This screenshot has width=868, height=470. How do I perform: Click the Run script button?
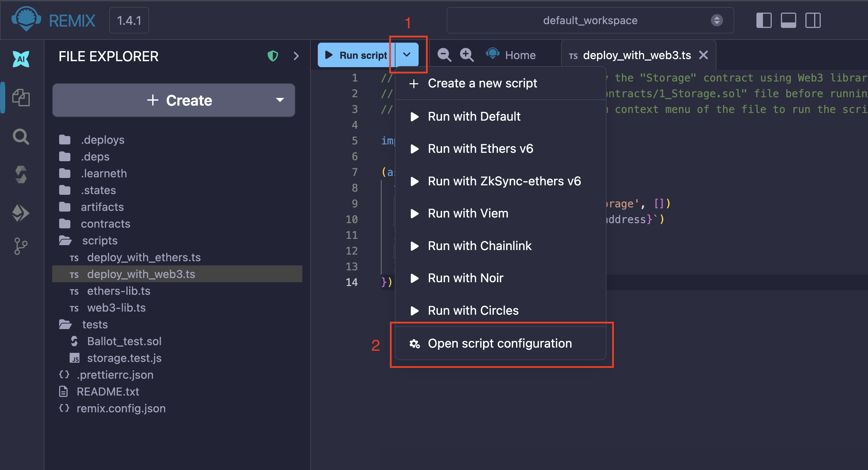point(356,55)
